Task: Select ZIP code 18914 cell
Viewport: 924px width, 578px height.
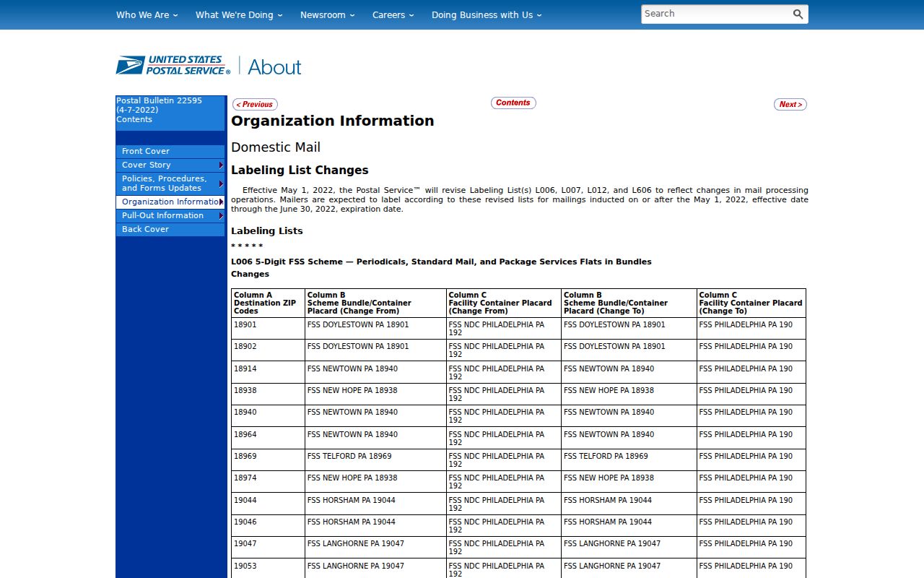Action: [x=268, y=373]
